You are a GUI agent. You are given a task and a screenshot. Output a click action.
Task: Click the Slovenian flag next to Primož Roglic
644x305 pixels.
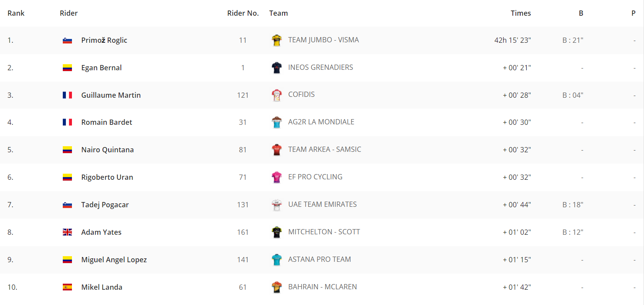(x=67, y=41)
